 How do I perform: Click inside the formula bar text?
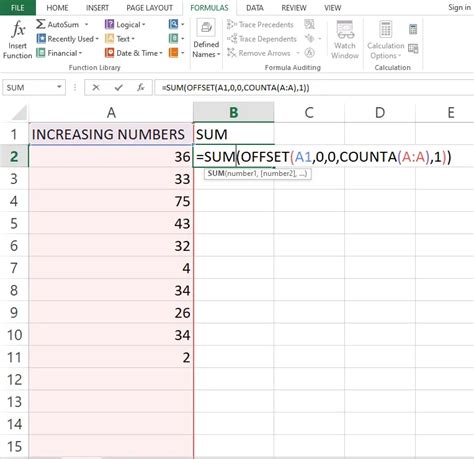pyautogui.click(x=235, y=88)
